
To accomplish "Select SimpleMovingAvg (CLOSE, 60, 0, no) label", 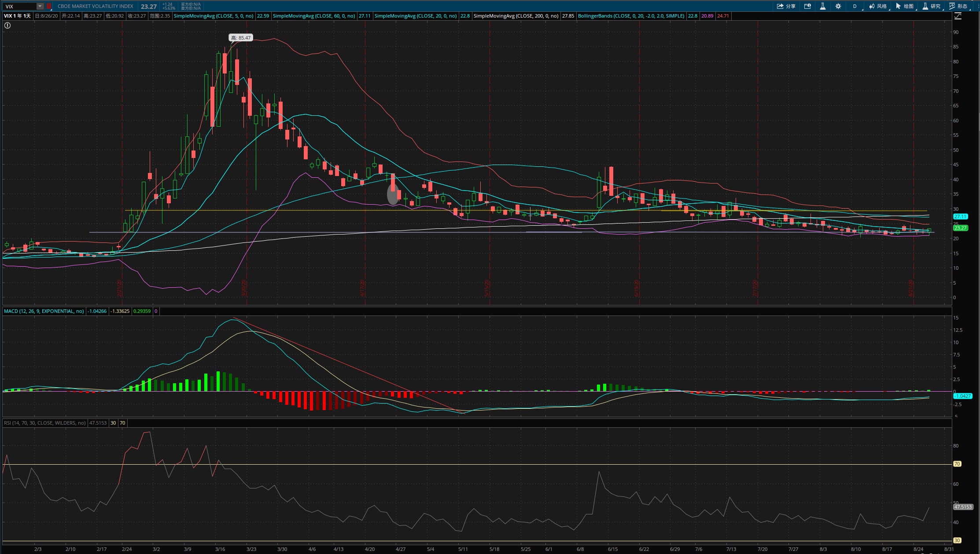I will (314, 16).
